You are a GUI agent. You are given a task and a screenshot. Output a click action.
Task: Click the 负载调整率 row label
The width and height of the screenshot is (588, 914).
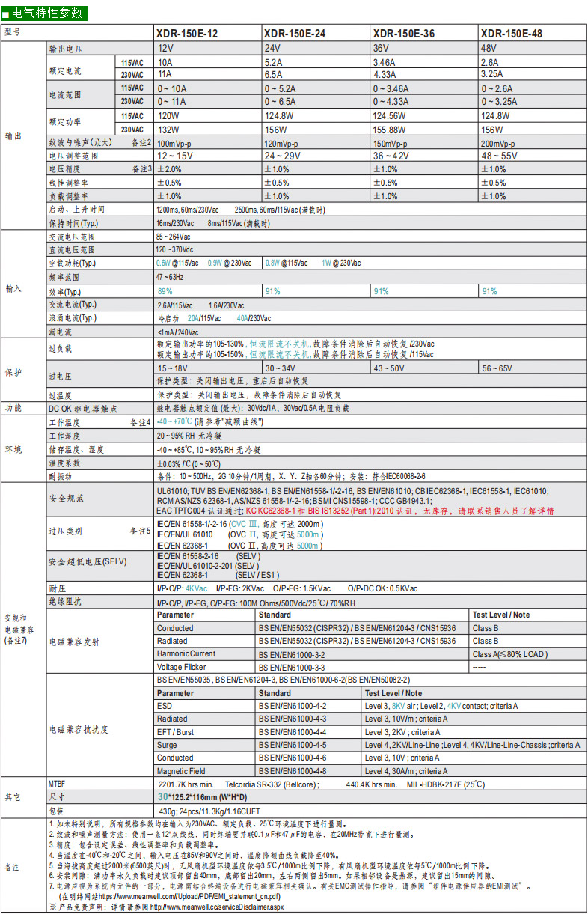coord(69,196)
